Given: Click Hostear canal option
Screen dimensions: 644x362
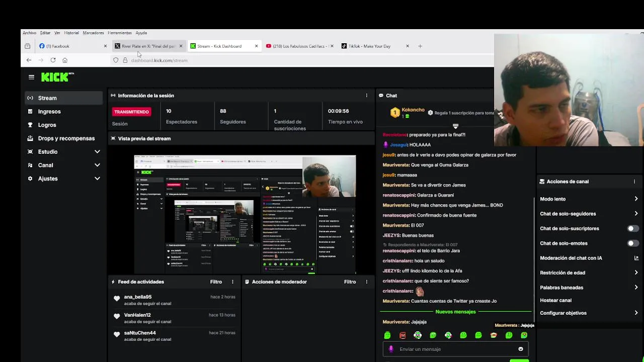Looking at the screenshot, I should (x=555, y=300).
